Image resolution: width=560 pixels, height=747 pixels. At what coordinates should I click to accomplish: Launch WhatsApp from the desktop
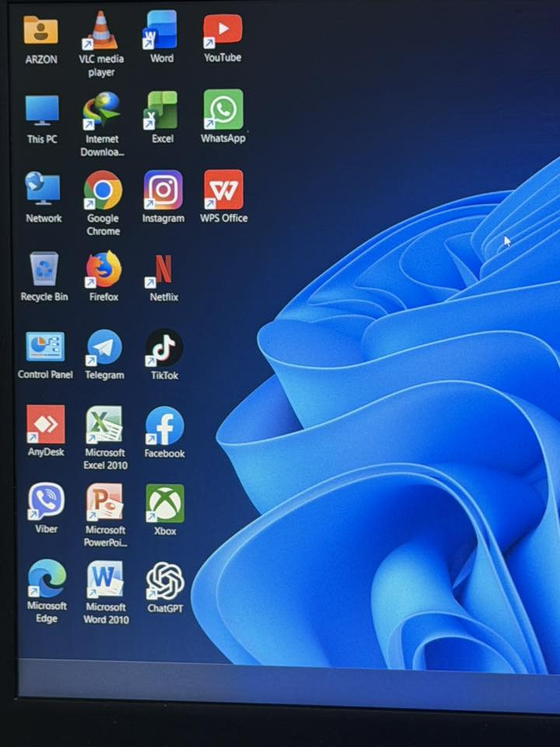tap(223, 110)
